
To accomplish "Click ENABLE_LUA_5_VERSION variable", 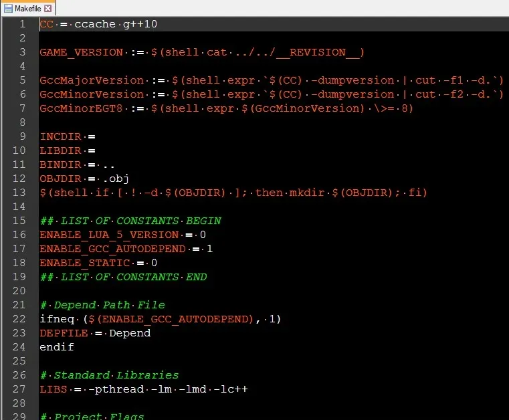I will pyautogui.click(x=109, y=235).
